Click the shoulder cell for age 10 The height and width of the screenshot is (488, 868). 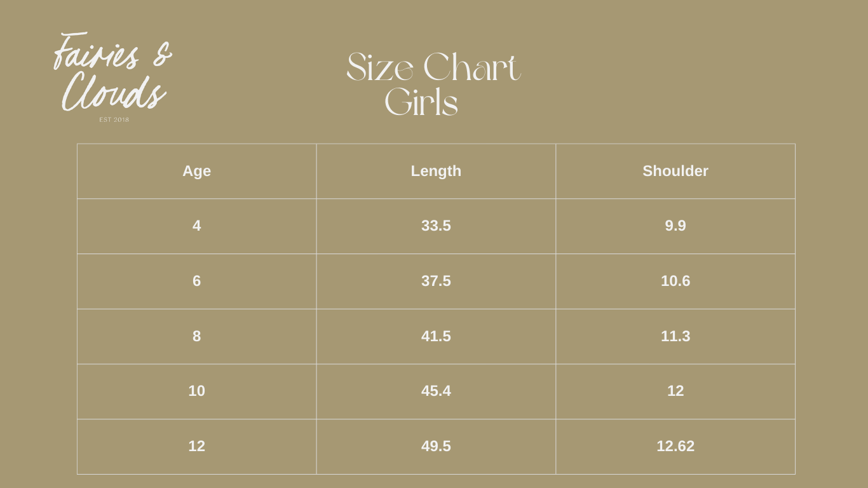click(675, 391)
